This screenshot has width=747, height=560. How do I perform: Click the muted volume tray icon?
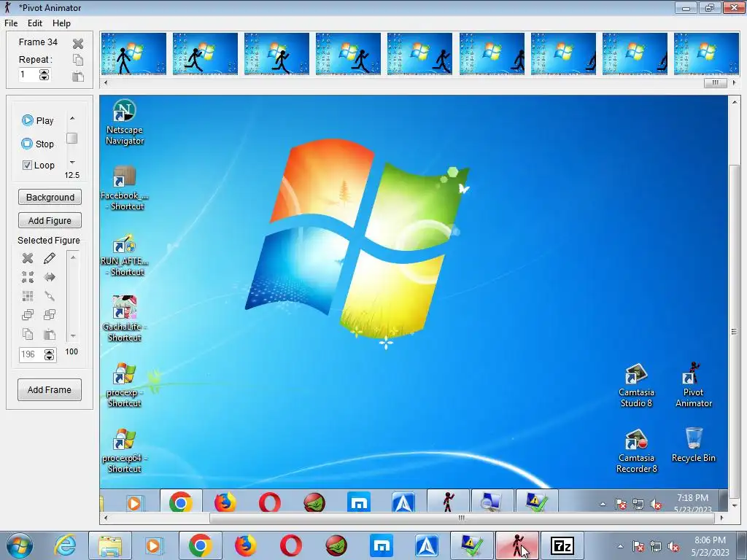tap(673, 546)
